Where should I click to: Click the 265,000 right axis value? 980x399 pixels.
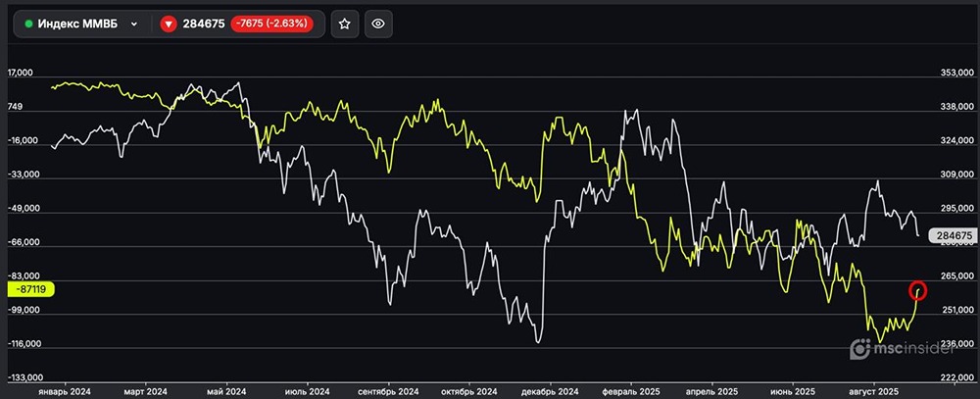956,275
